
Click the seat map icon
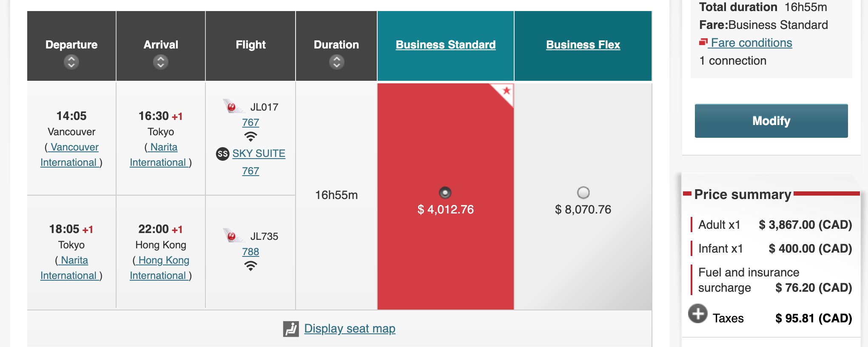(x=291, y=329)
